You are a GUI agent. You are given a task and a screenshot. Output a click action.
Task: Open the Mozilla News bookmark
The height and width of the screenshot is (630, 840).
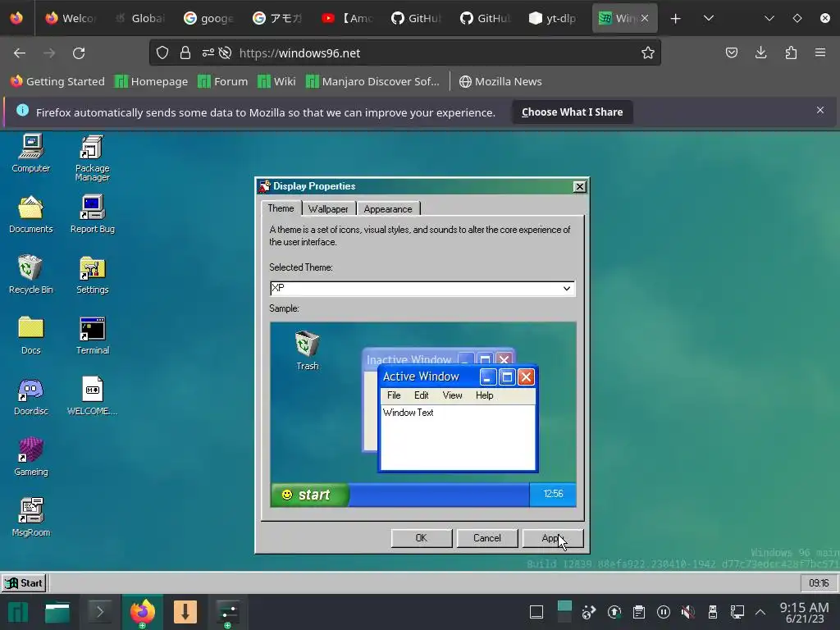(x=500, y=81)
